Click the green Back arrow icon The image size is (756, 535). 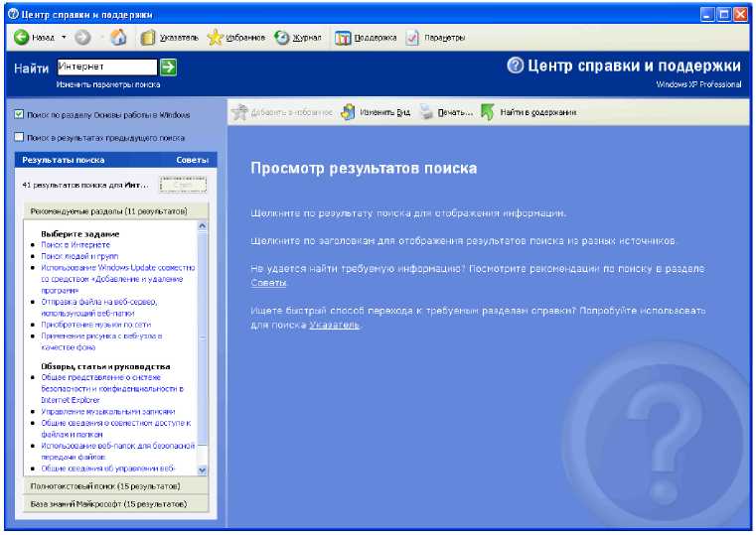(21, 37)
